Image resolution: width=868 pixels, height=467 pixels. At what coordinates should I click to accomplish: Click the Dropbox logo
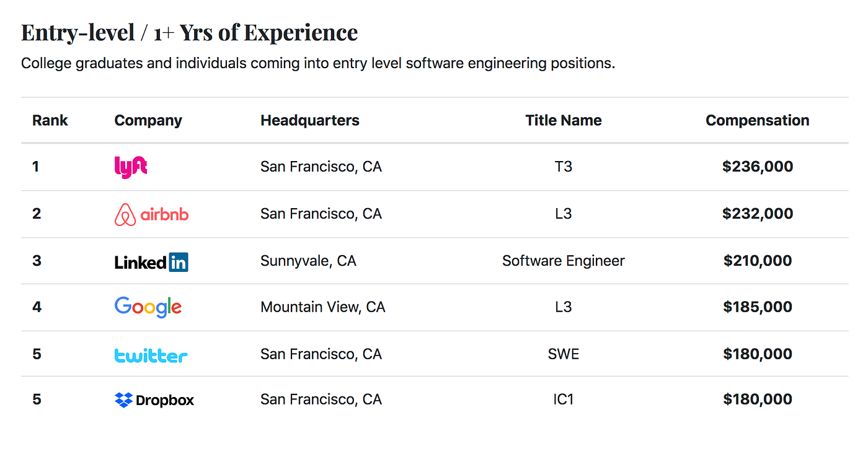[x=154, y=400]
